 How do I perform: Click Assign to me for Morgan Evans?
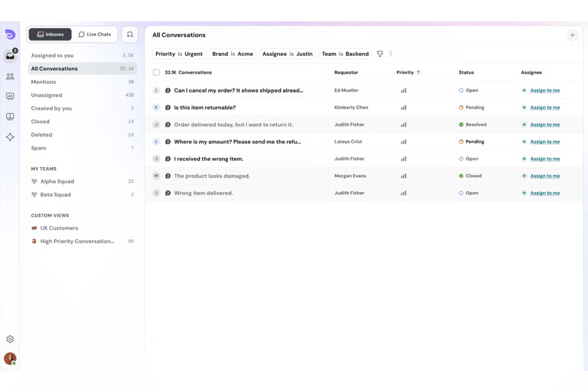pos(545,176)
